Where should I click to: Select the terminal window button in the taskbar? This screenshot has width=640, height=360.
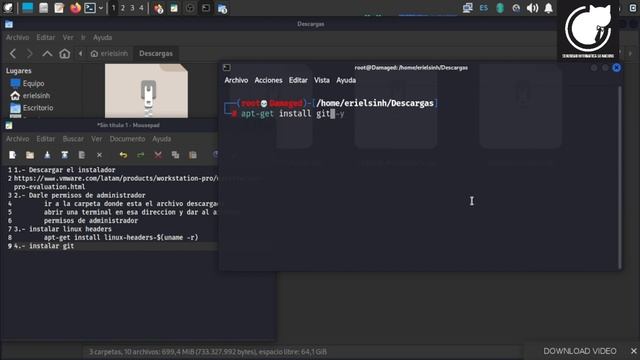pos(206,8)
